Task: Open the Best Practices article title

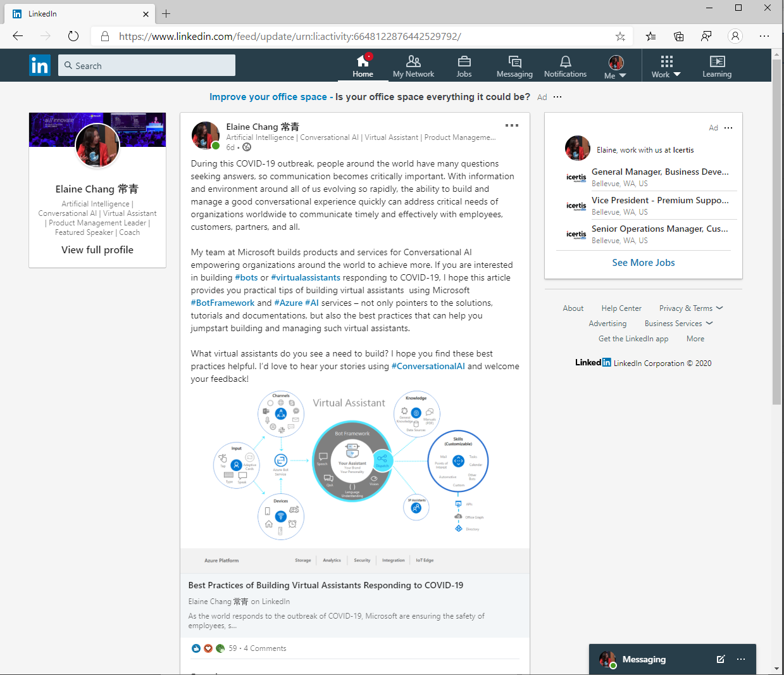Action: click(326, 585)
